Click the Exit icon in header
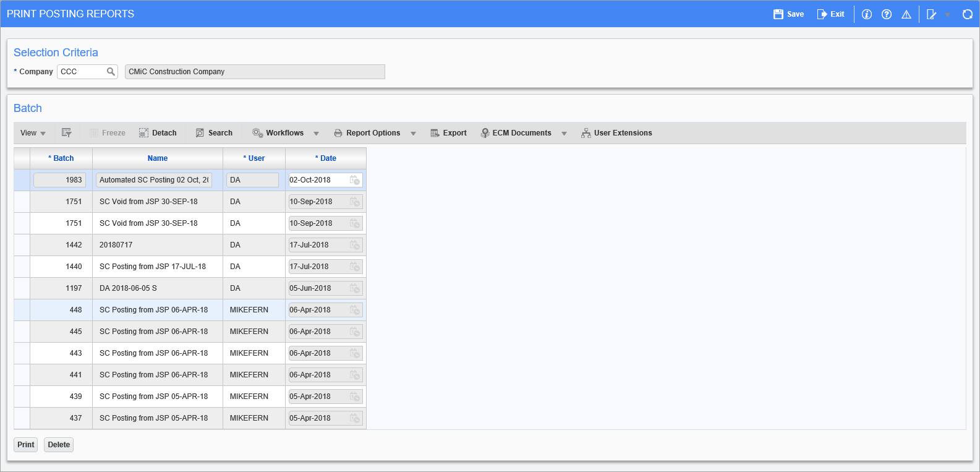This screenshot has height=472, width=980. point(822,14)
